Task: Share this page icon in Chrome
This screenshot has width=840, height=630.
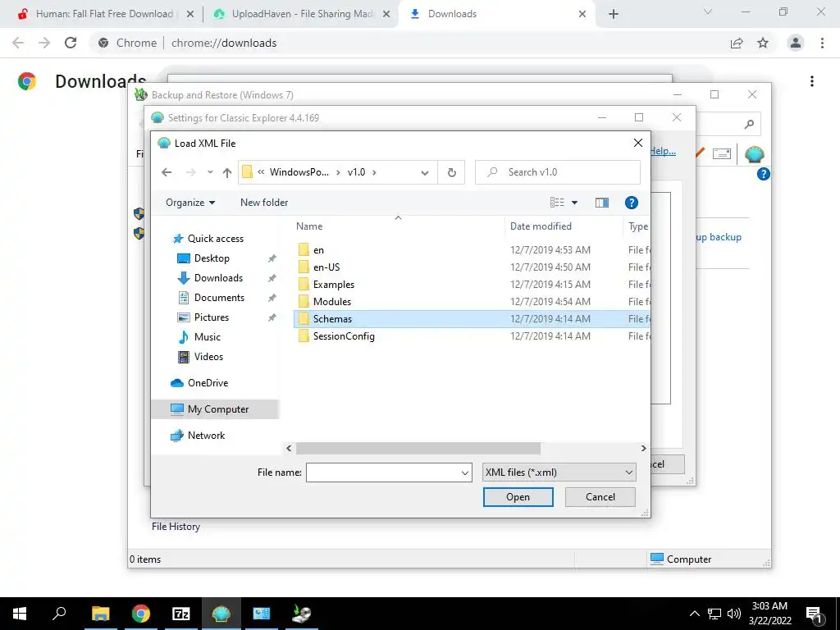Action: 737,43
